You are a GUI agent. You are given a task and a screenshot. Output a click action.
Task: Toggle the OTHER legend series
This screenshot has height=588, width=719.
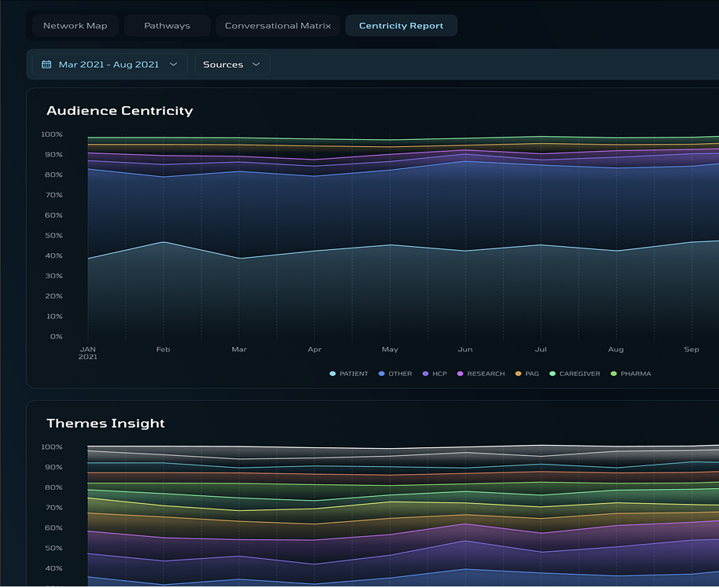(x=395, y=374)
